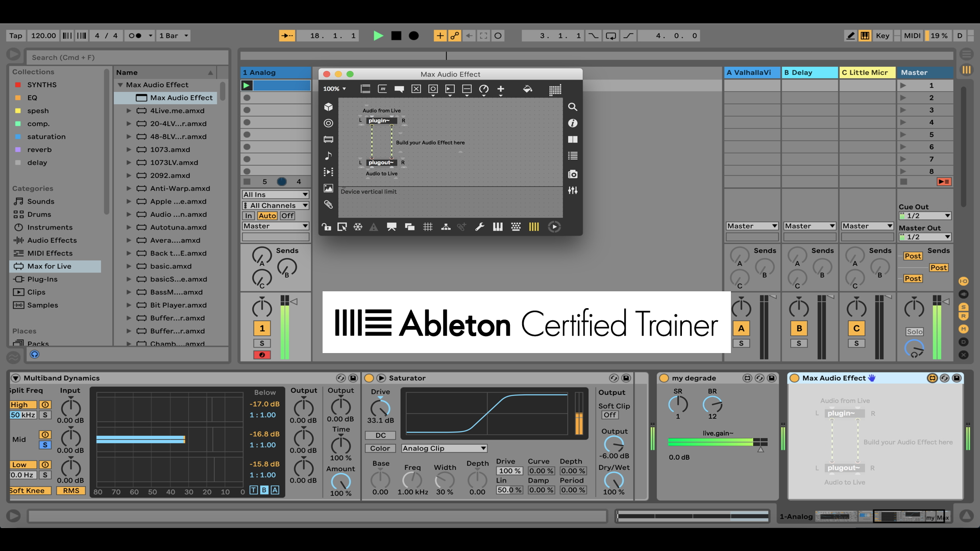Viewport: 980px width, 551px height.
Task: Click the Max add object plus icon
Action: point(501,89)
